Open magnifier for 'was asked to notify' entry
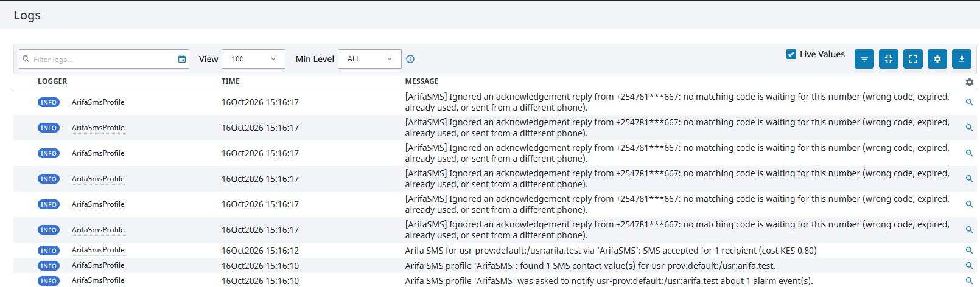 pyautogui.click(x=969, y=280)
